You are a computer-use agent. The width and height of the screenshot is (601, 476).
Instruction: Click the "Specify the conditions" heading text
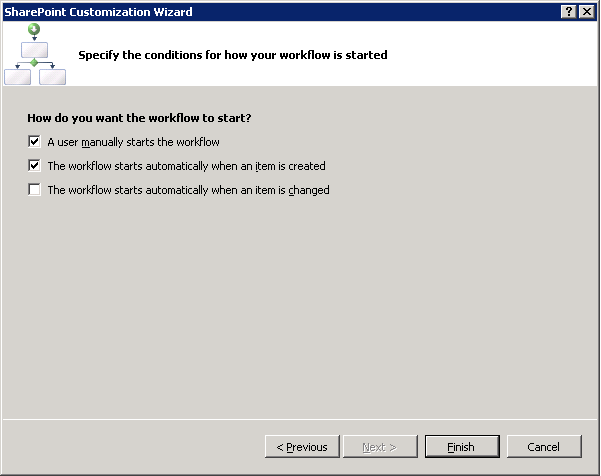(x=232, y=55)
